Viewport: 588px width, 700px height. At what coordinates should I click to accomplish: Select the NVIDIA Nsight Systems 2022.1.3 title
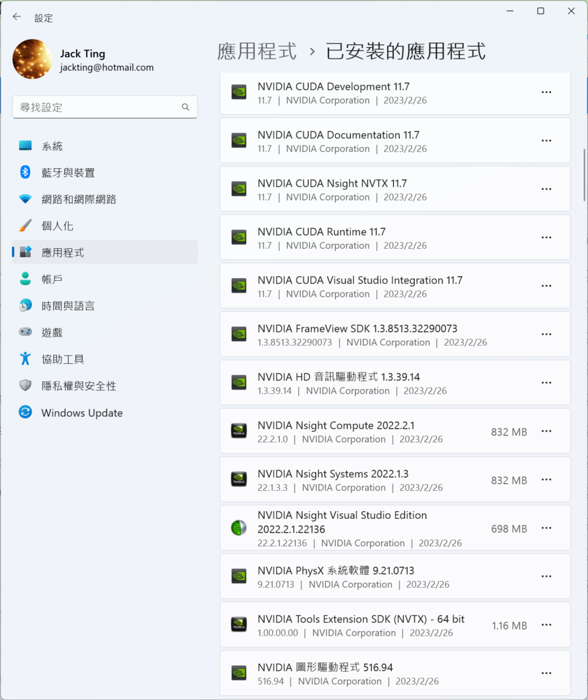pos(333,474)
